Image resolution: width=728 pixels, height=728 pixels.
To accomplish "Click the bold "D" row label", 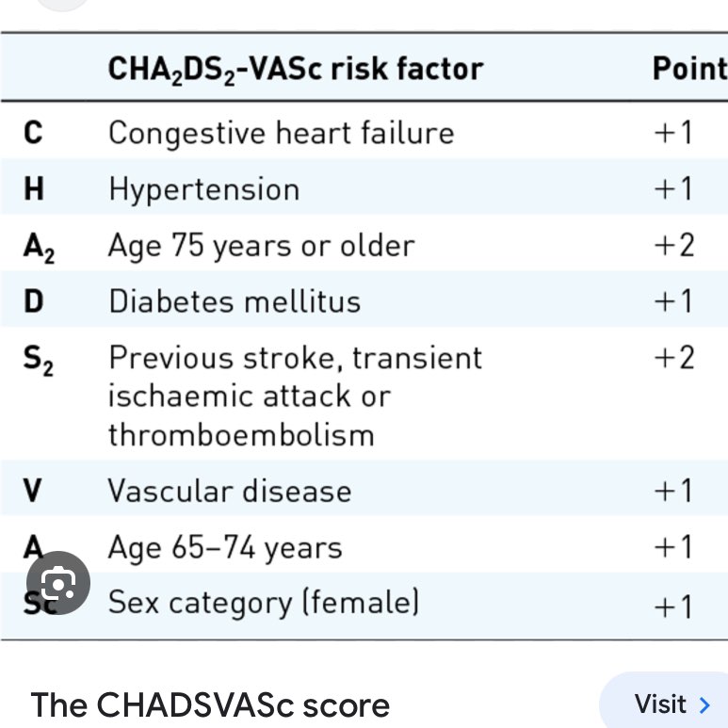I will click(x=33, y=301).
